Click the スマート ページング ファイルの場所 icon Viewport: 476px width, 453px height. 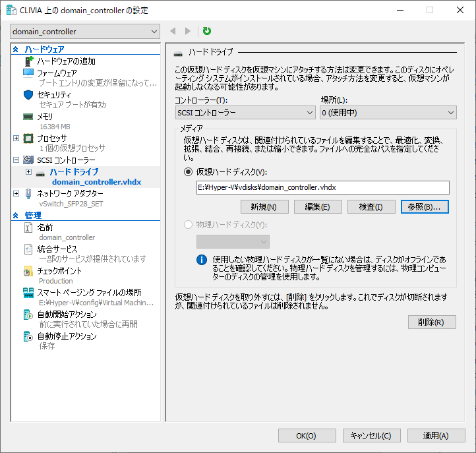(28, 293)
